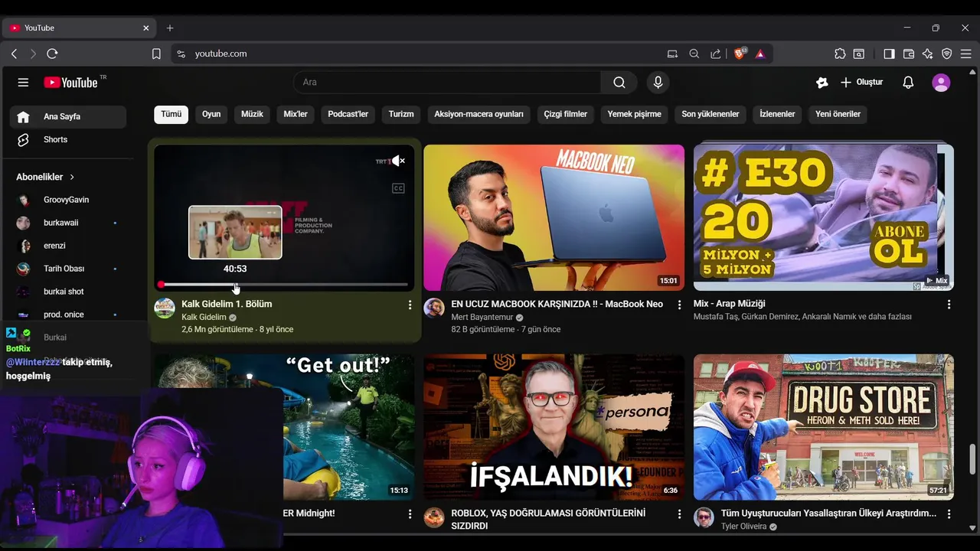Open Shorts in sidebar
Screen dimensions: 980x551
click(68, 140)
